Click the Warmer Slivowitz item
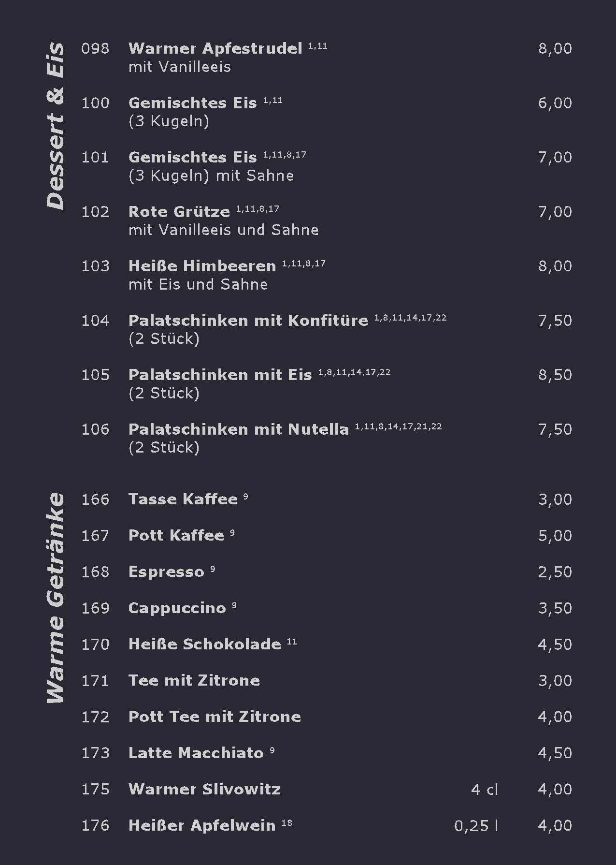 [204, 790]
